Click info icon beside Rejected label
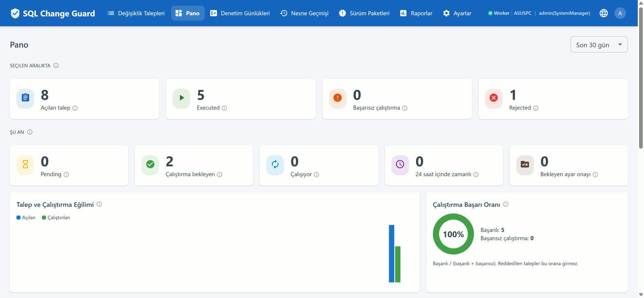The image size is (644, 298). [x=536, y=108]
